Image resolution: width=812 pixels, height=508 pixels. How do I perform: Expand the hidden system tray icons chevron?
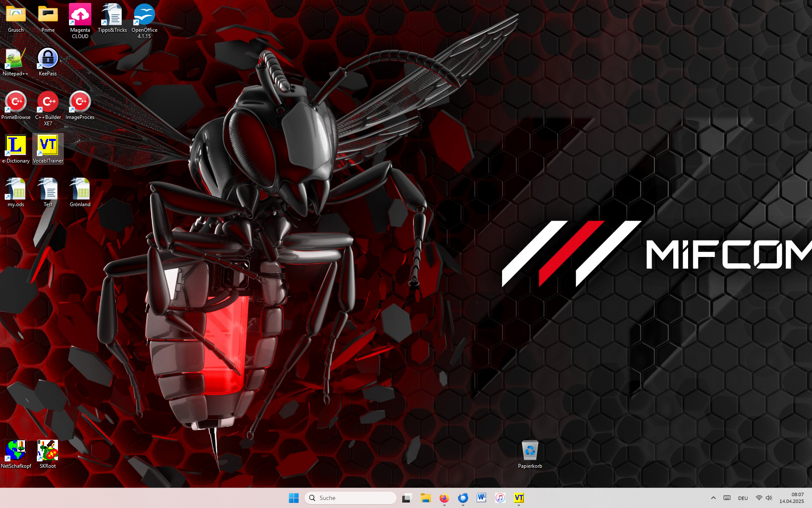[x=713, y=498]
